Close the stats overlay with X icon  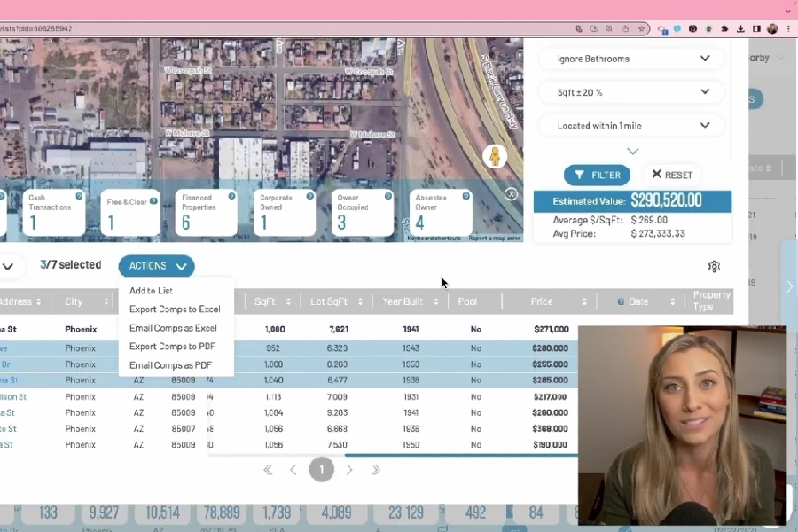pyautogui.click(x=511, y=194)
